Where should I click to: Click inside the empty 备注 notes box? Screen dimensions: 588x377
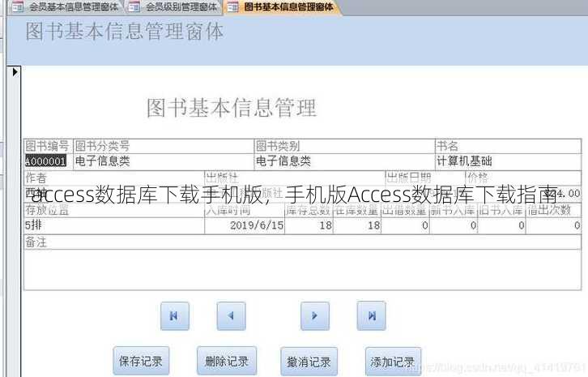point(303,269)
